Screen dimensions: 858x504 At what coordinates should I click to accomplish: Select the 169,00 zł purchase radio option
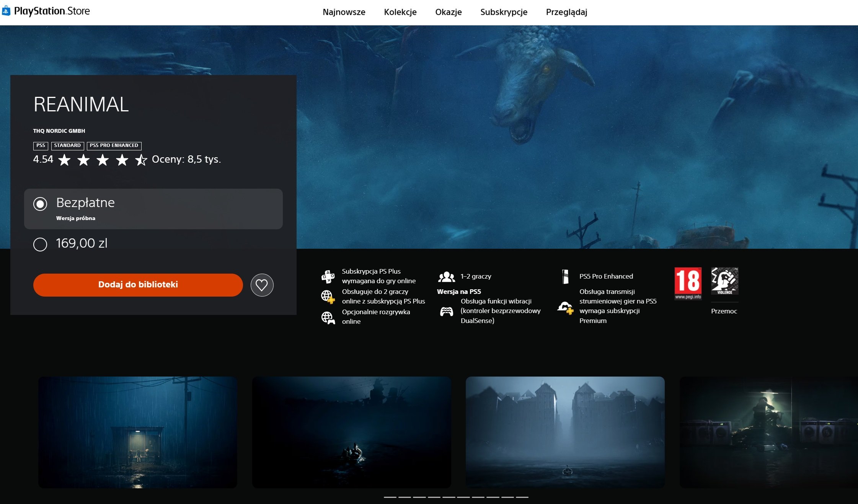(40, 244)
